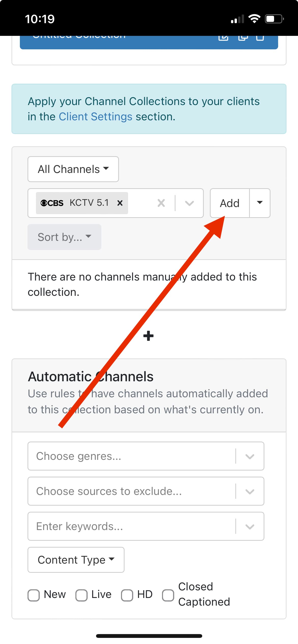Click the plus icon above Automatic Channels
Screen dimensions: 298x644
(148, 336)
